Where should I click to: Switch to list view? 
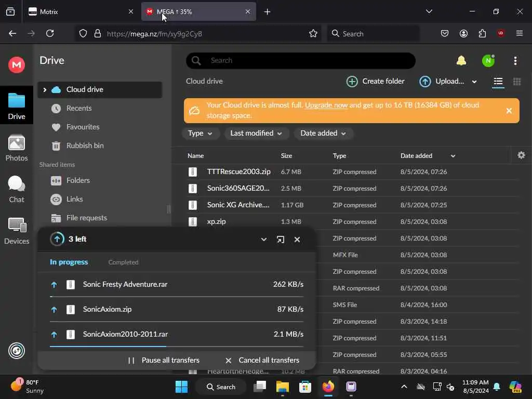(x=498, y=82)
